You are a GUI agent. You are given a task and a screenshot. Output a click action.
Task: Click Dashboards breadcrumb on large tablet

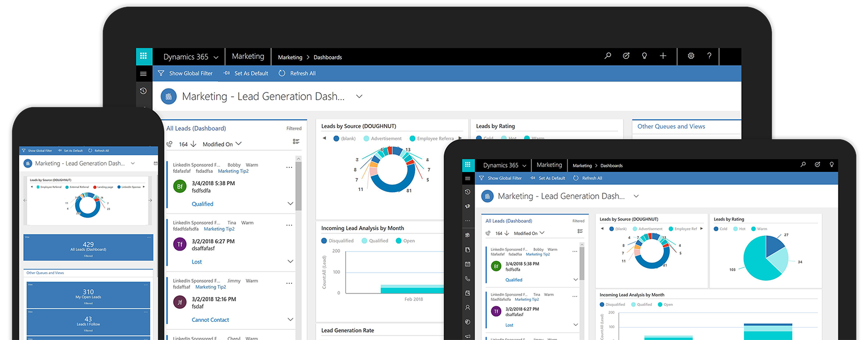point(328,57)
